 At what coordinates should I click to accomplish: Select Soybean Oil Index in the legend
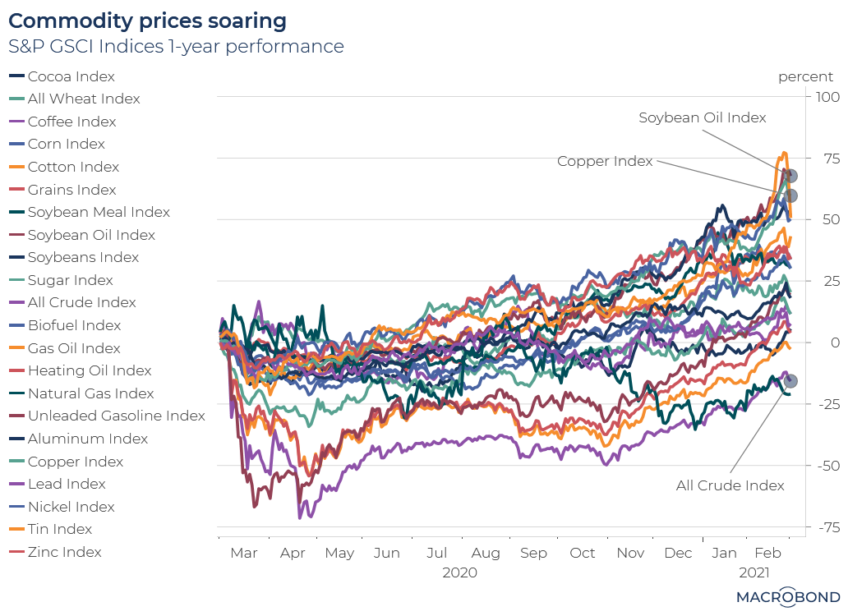tap(90, 235)
